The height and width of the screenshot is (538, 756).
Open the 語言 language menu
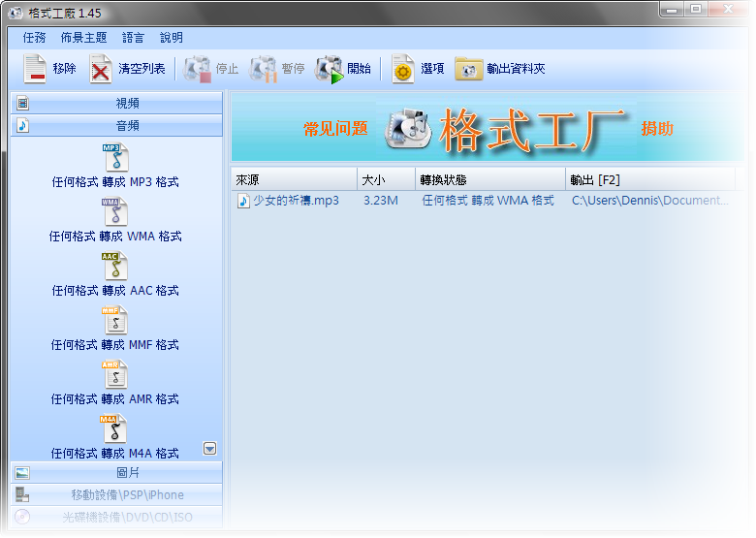[133, 38]
